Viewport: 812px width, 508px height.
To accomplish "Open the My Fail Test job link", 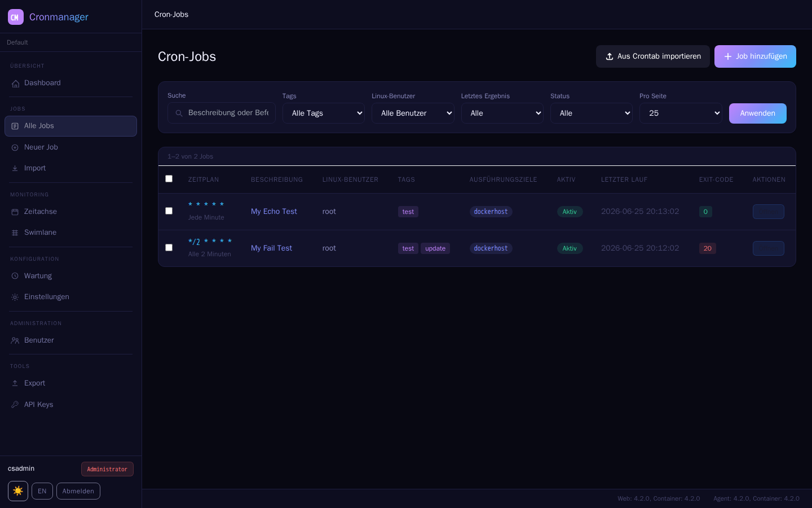I will click(271, 248).
